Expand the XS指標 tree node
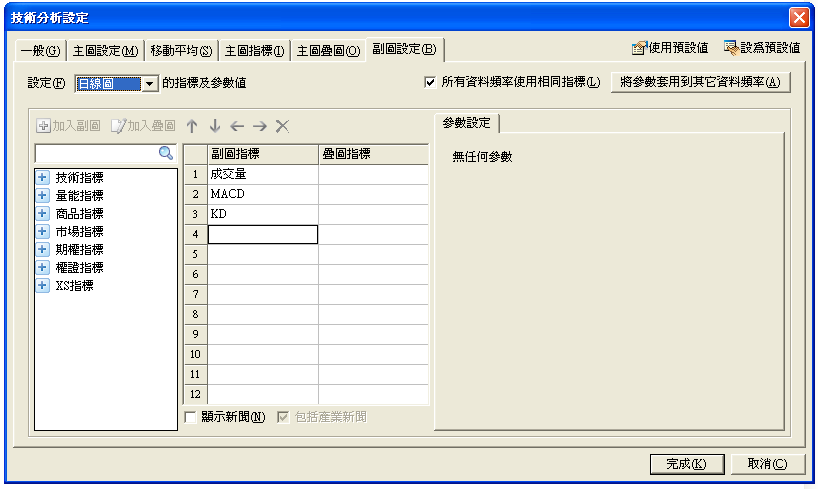 (x=43, y=285)
